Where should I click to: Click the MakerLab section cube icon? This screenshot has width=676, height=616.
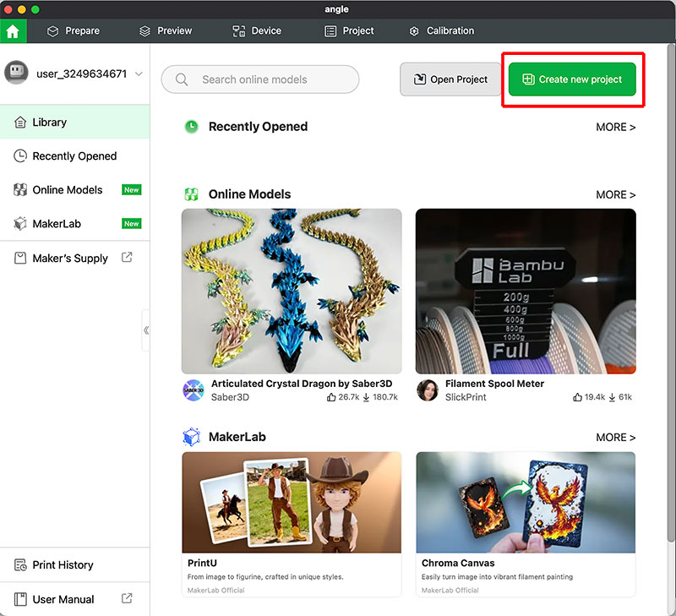192,437
